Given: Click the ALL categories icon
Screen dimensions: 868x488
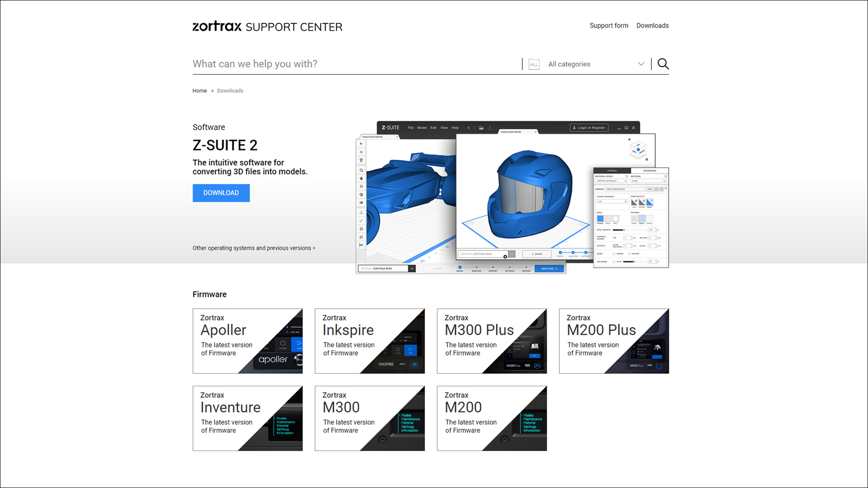Looking at the screenshot, I should coord(534,64).
